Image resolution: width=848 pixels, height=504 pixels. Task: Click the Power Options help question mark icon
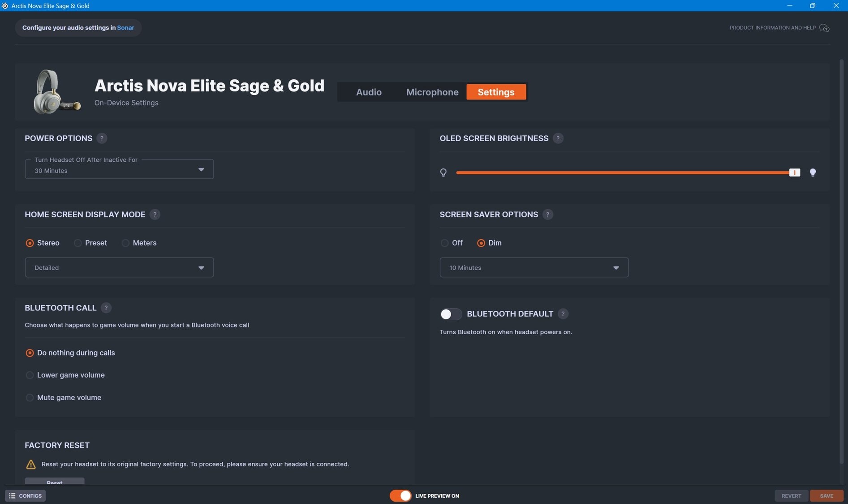[102, 138]
